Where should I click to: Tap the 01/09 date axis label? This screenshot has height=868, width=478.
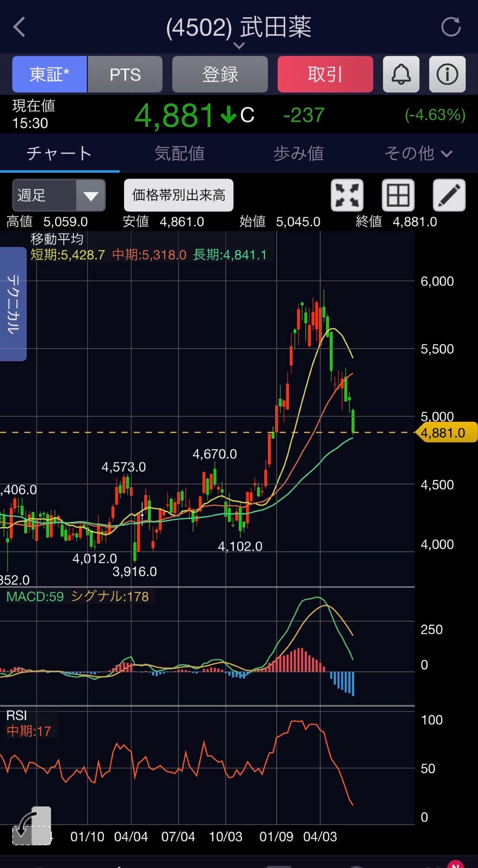[x=276, y=837]
